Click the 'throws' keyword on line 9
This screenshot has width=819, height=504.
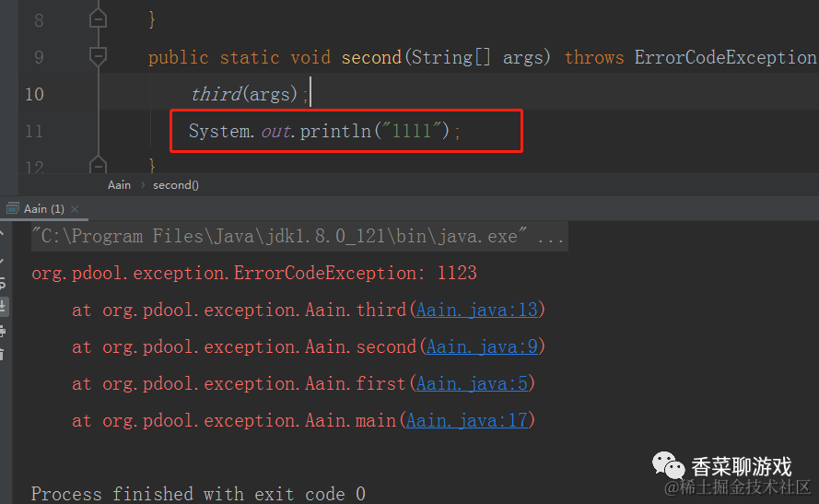594,57
